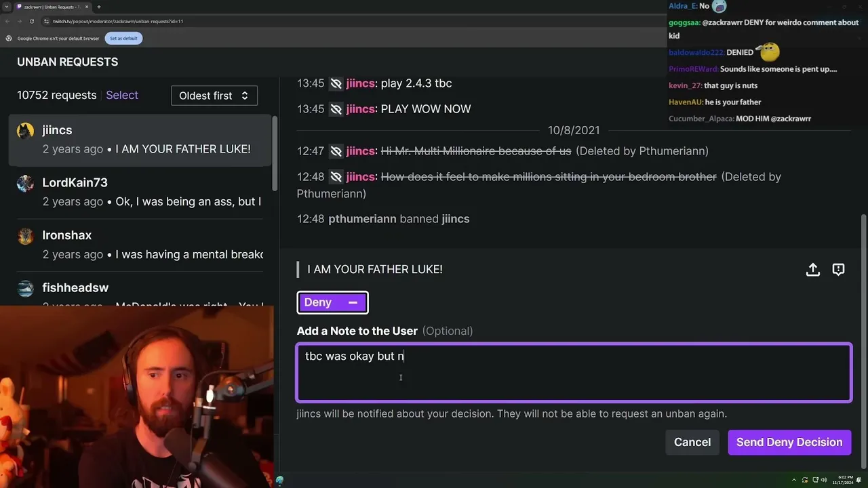Click 'PrimoREWard' username in stream chat overlay
The image size is (868, 488).
pos(693,69)
